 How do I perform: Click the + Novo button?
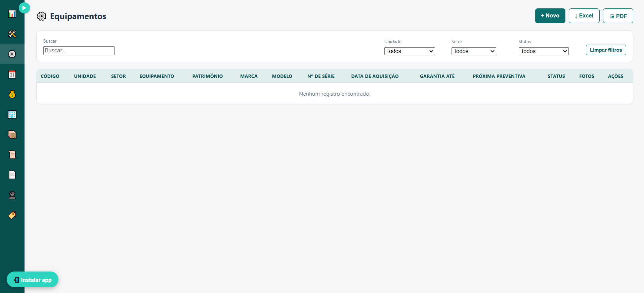[550, 16]
